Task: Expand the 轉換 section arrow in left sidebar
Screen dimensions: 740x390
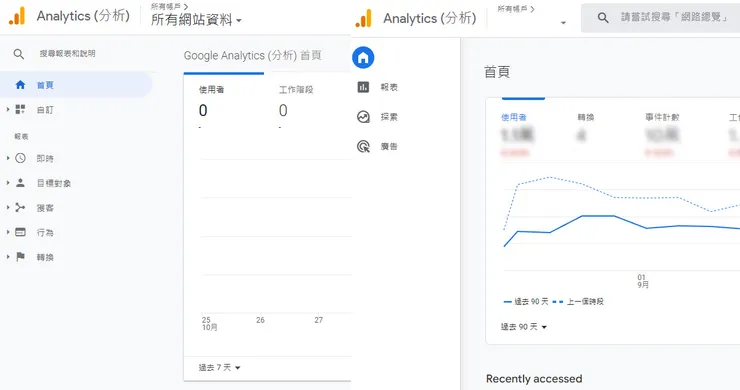Action: point(8,256)
